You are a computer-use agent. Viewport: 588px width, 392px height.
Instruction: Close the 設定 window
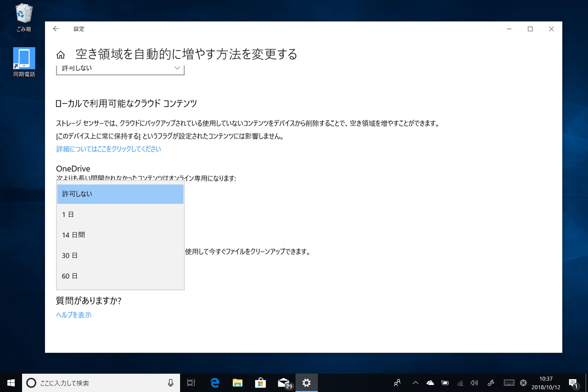click(551, 29)
